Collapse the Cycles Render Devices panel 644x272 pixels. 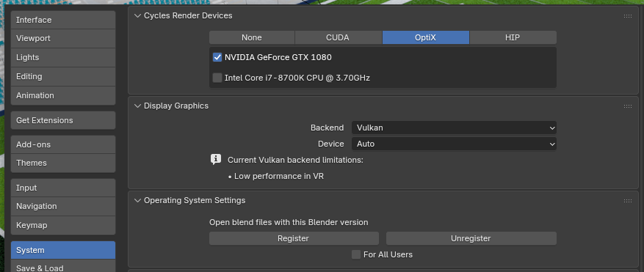click(137, 15)
